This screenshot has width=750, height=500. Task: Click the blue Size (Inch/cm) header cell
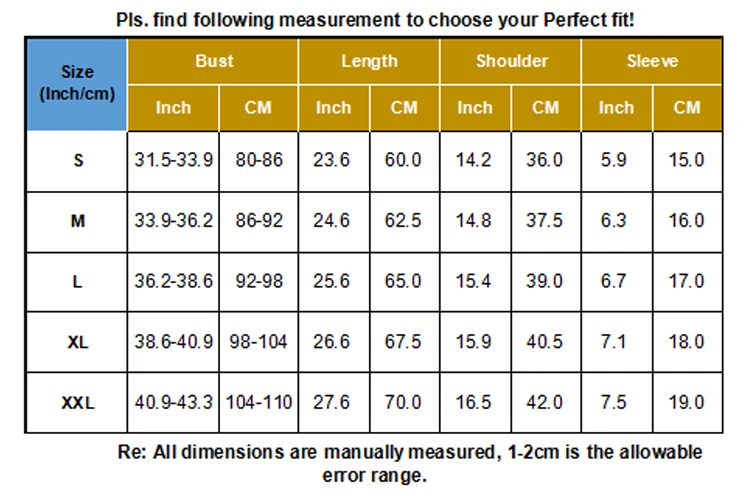pos(77,84)
